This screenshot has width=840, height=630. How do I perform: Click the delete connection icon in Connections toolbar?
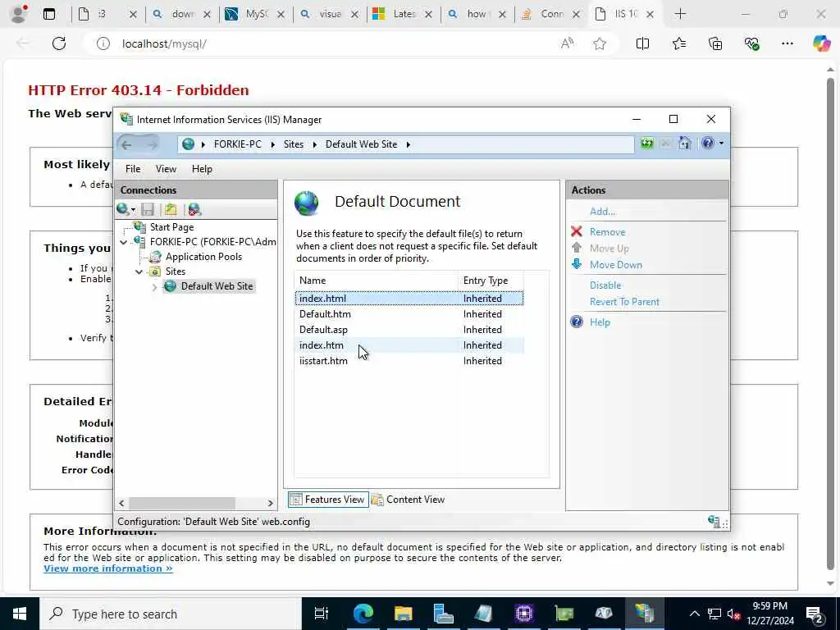(x=194, y=209)
